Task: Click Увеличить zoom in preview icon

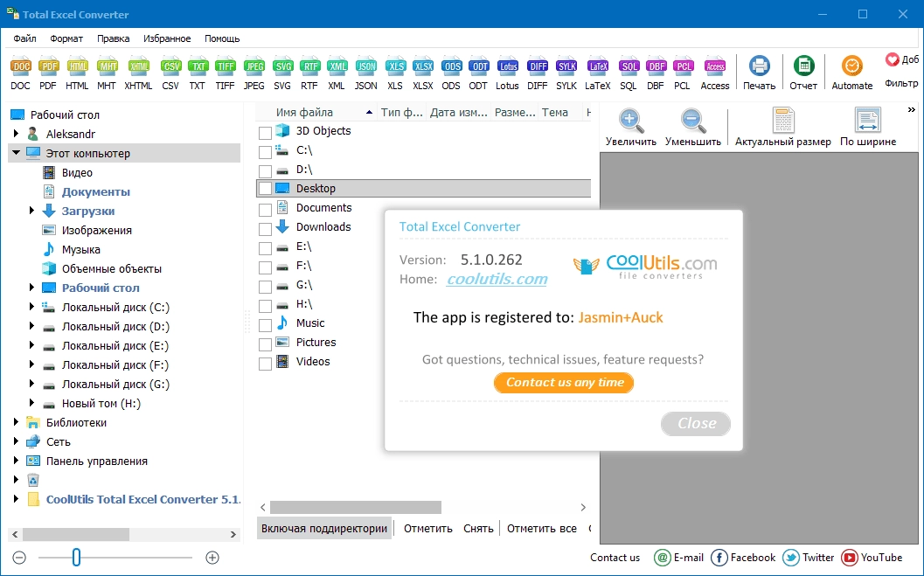Action: coord(631,121)
